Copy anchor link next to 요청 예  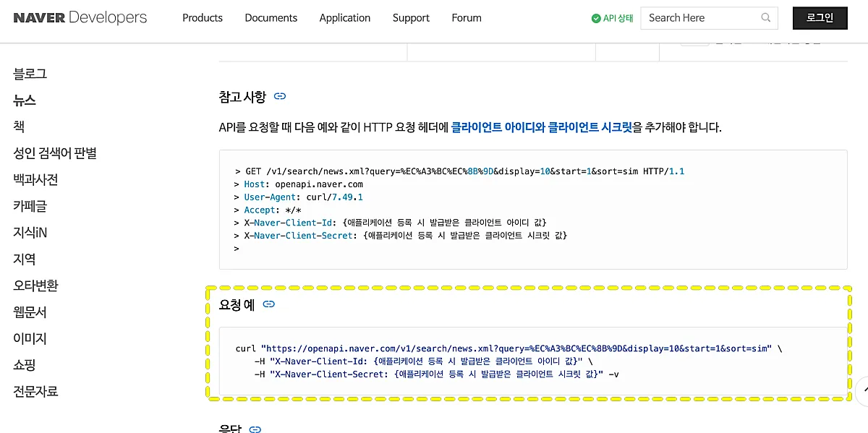click(x=268, y=304)
